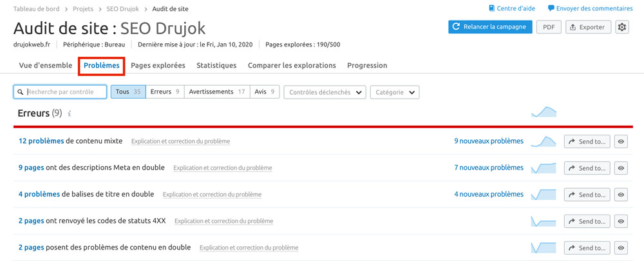Screen dimensions: 644x261
Task: Go to Projets breadcrumb
Action: [83, 8]
